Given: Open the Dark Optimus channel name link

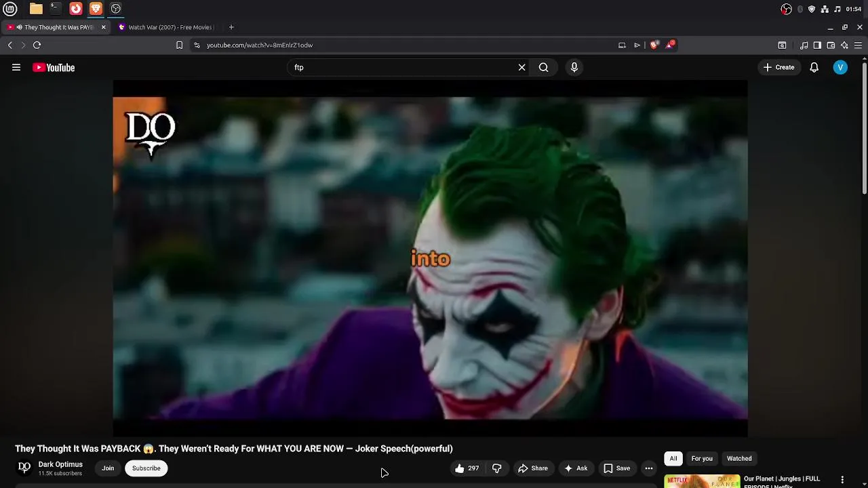Looking at the screenshot, I should (60, 464).
